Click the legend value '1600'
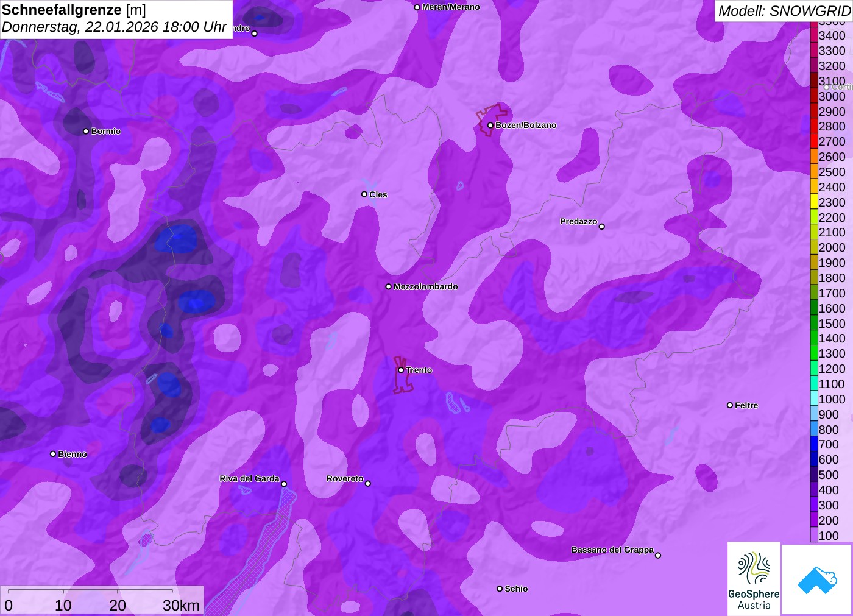 (832, 308)
